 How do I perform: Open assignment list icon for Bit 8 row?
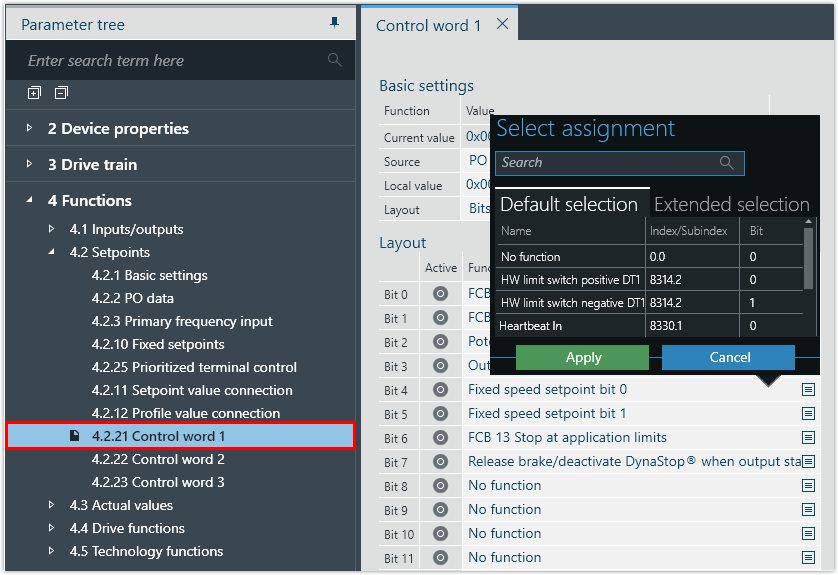[808, 486]
